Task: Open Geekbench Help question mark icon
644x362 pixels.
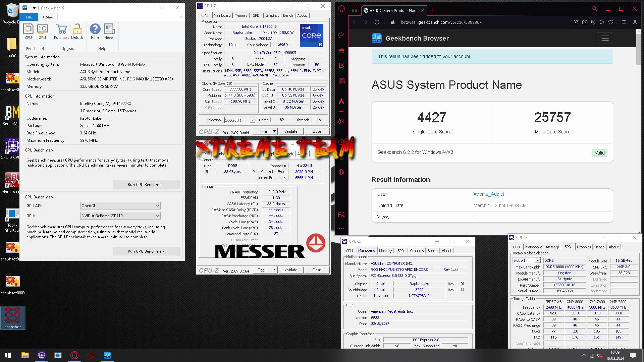Action: pyautogui.click(x=95, y=32)
